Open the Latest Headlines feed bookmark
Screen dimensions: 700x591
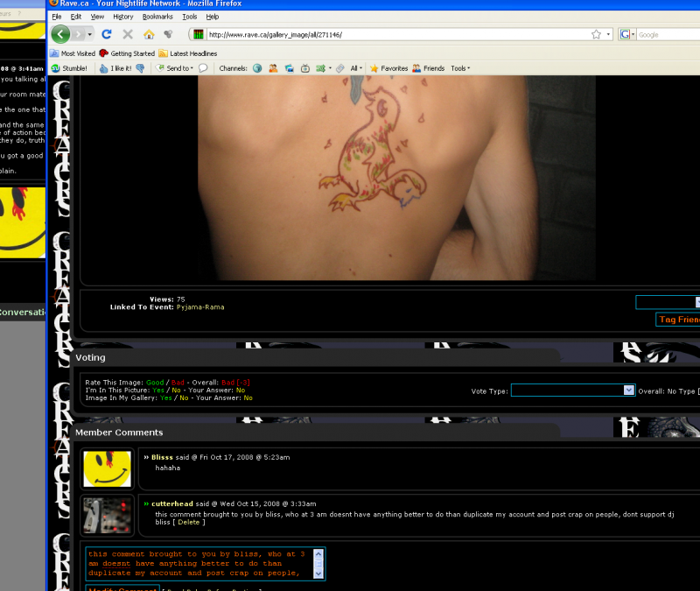tap(188, 53)
